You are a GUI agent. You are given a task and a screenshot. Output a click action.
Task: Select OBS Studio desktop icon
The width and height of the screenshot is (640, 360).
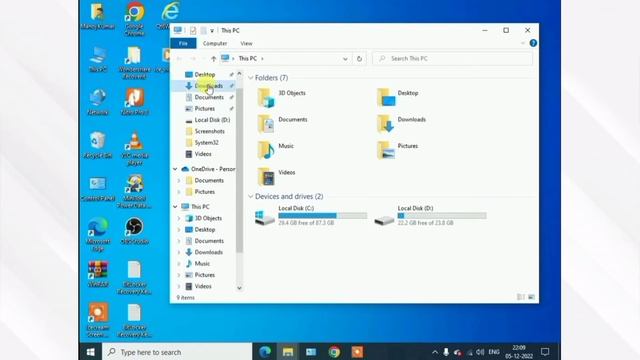click(x=134, y=231)
